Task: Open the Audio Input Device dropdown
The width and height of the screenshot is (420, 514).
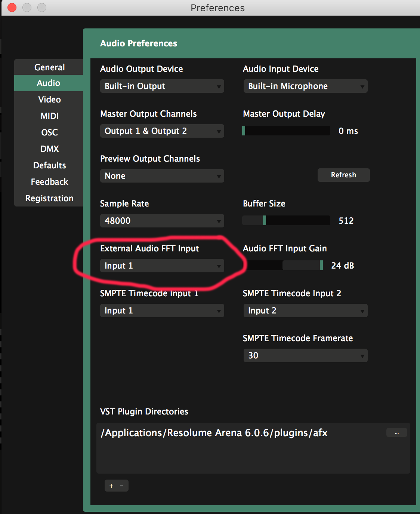Action: coord(305,86)
